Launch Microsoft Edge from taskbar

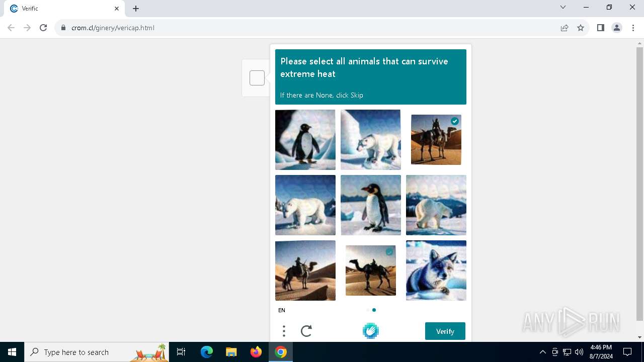pyautogui.click(x=207, y=352)
